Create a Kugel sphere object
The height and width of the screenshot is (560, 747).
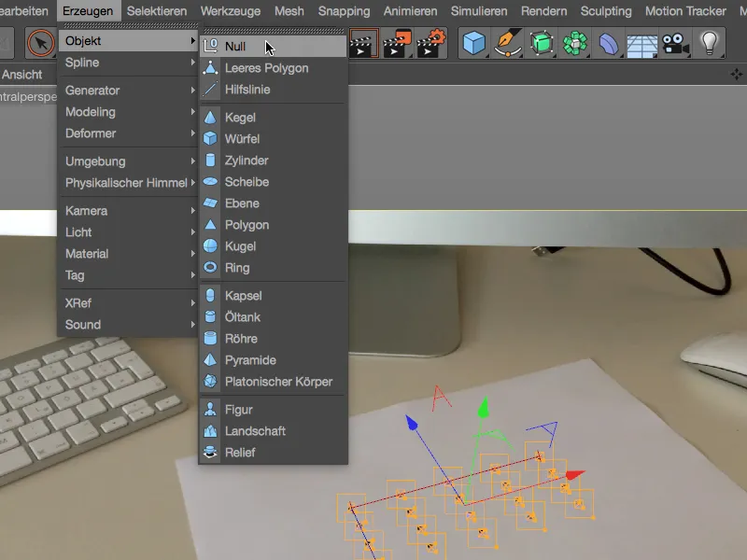click(x=273, y=246)
